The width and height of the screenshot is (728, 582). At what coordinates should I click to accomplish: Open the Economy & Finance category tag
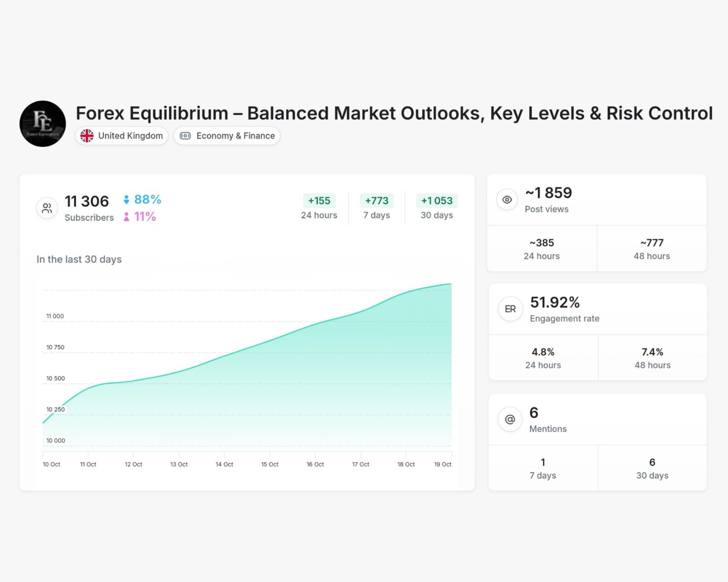point(227,136)
